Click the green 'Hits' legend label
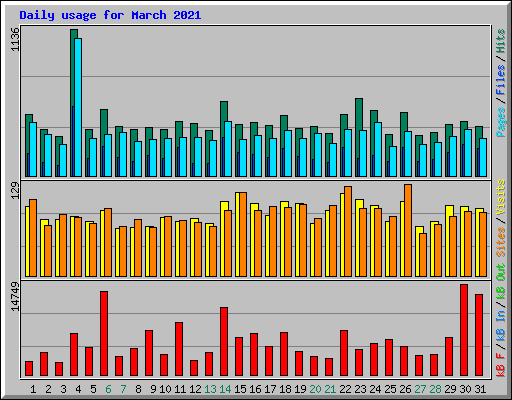The width and height of the screenshot is (512, 400). (501, 41)
